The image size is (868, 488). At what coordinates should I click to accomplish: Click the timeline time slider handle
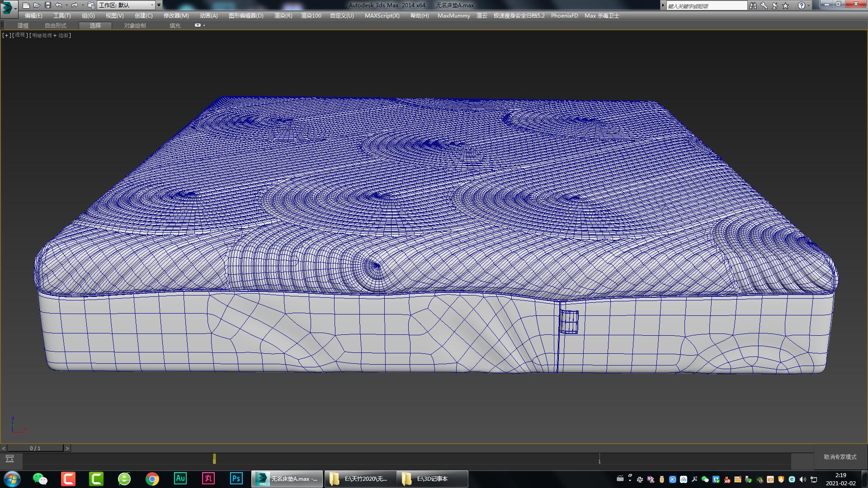[x=213, y=459]
